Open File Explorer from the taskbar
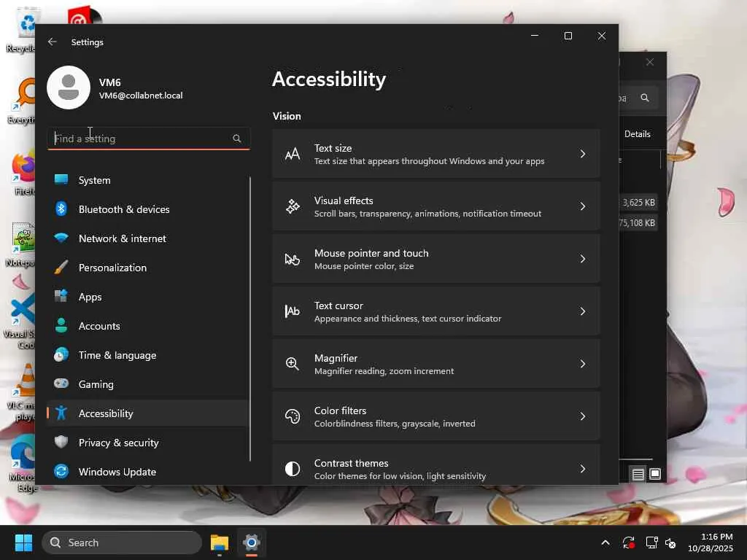 (220, 542)
